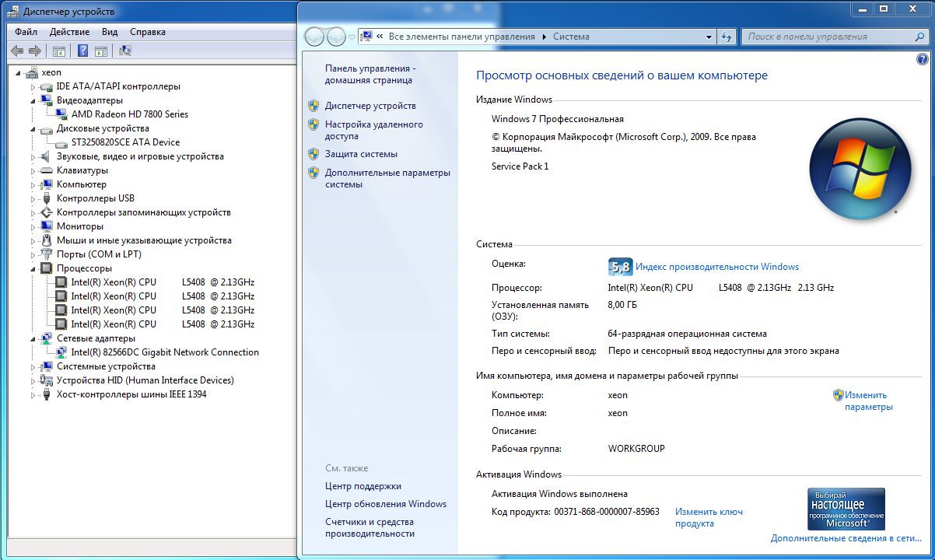Collapse the Видеоадаптеры node
This screenshot has width=935, height=560.
[x=33, y=100]
